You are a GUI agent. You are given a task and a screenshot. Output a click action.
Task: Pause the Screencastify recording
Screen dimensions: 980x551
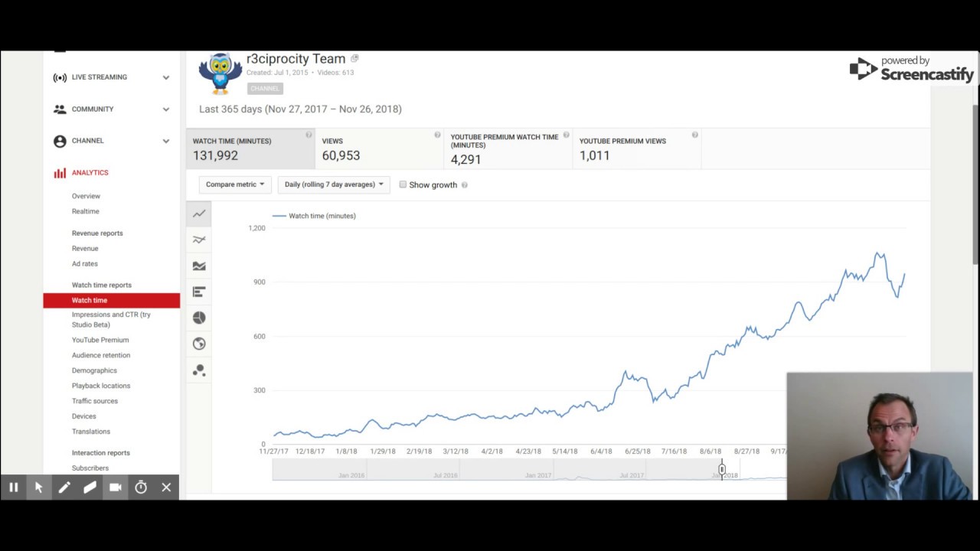click(13, 487)
